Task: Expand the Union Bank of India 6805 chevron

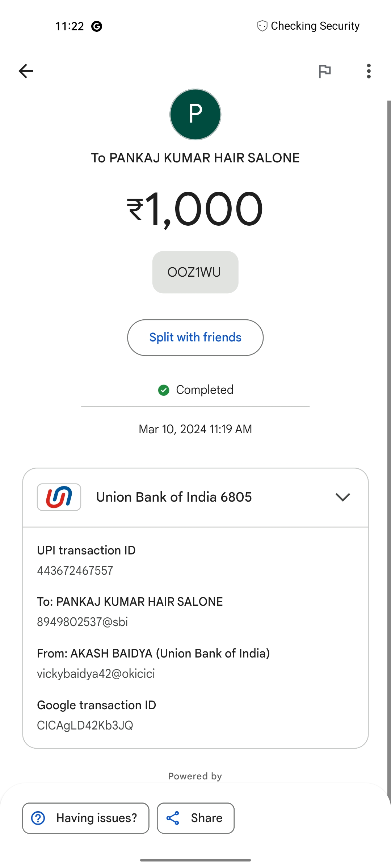Action: point(342,497)
